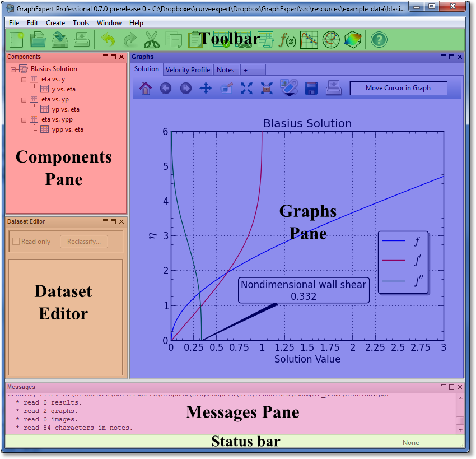
Task: Paste with the clipboard icon
Action: (x=194, y=40)
